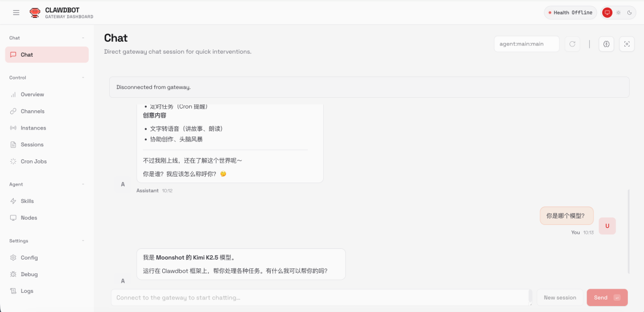Open Logs in the sidebar
The image size is (644, 312).
click(47, 291)
